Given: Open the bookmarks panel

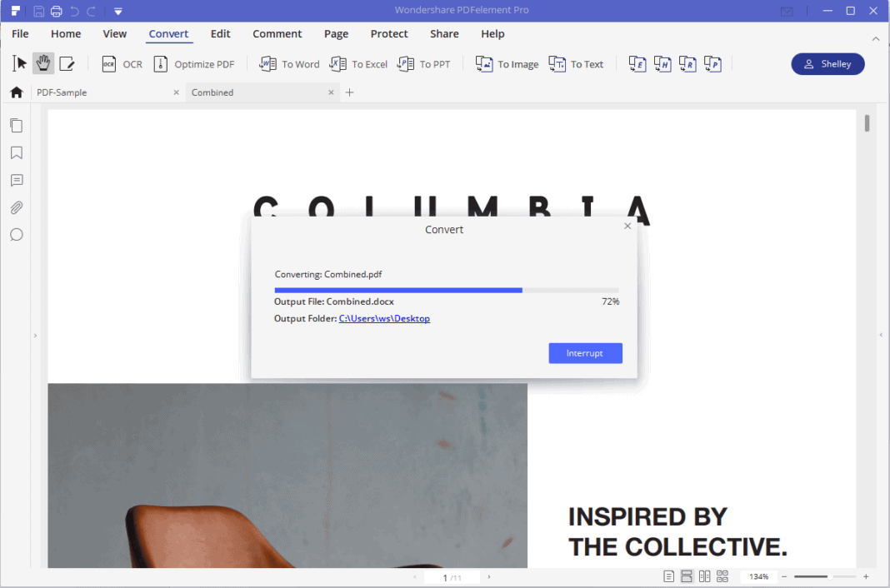Looking at the screenshot, I should 16,152.
